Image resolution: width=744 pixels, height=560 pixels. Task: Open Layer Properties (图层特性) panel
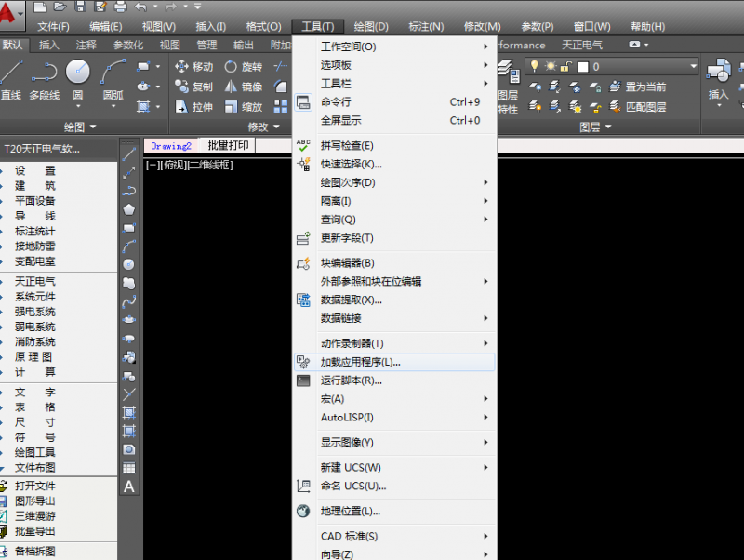coord(509,87)
